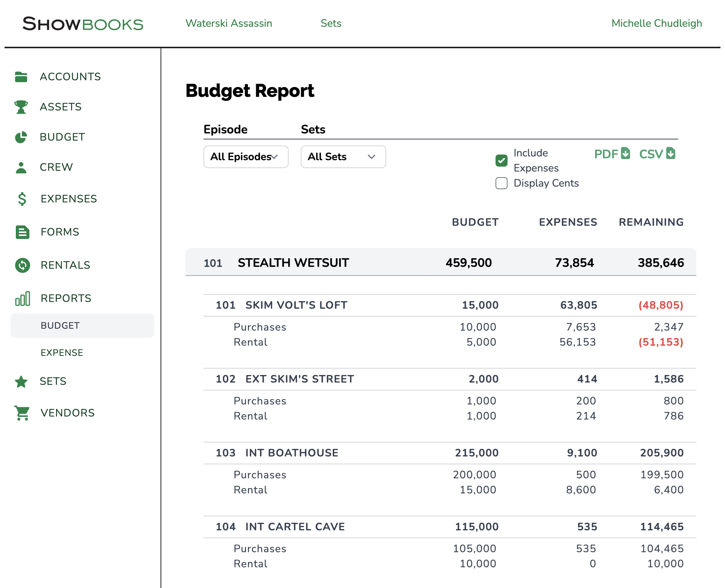The image size is (725, 588).
Task: Click the Sets link in header
Action: click(331, 23)
